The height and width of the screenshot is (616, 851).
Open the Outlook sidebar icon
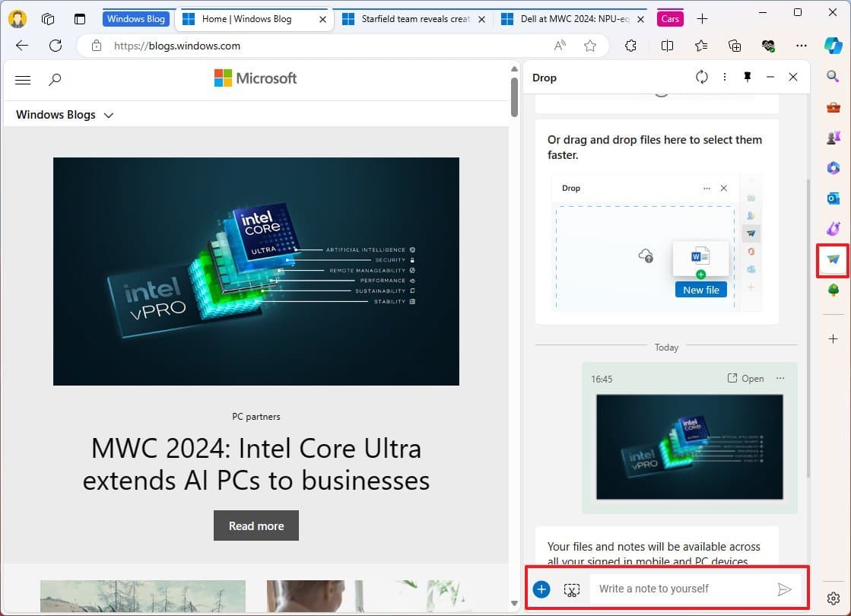pyautogui.click(x=832, y=198)
